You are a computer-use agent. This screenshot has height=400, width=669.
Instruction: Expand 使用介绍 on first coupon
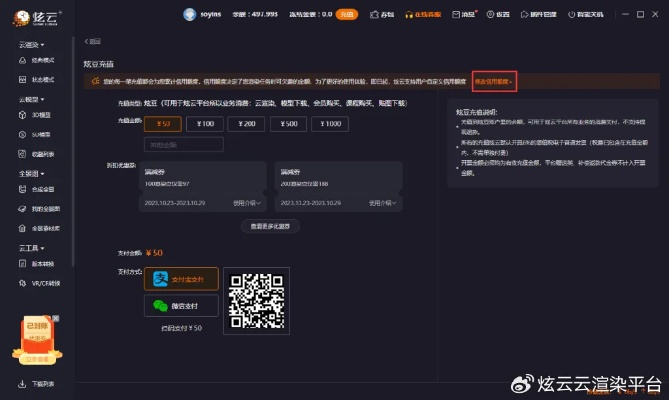coord(247,202)
